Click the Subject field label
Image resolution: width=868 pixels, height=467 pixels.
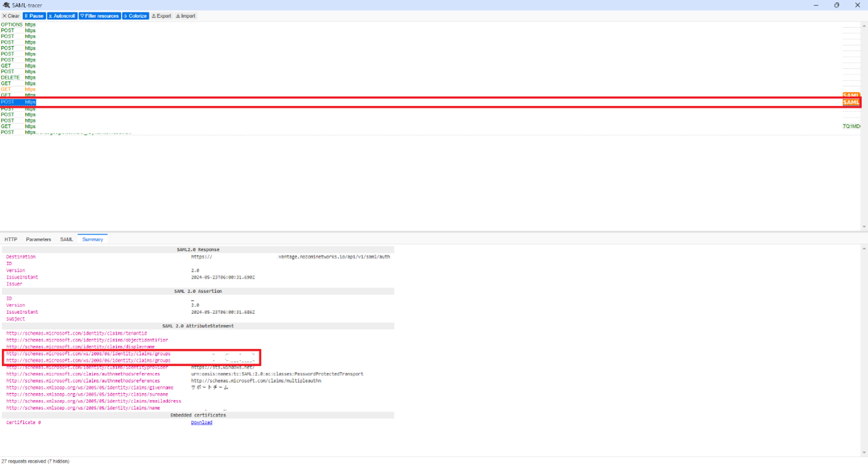click(15, 319)
